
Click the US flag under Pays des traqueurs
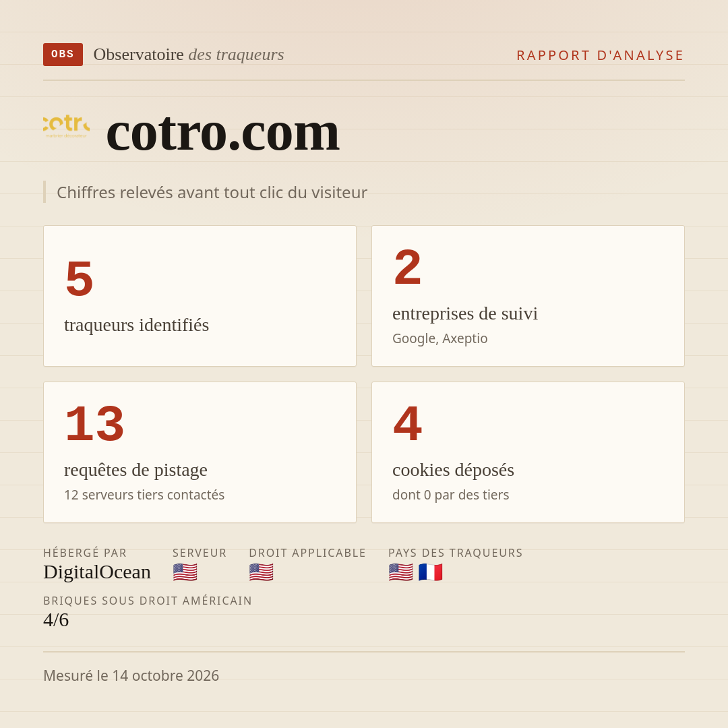pyautogui.click(x=400, y=572)
